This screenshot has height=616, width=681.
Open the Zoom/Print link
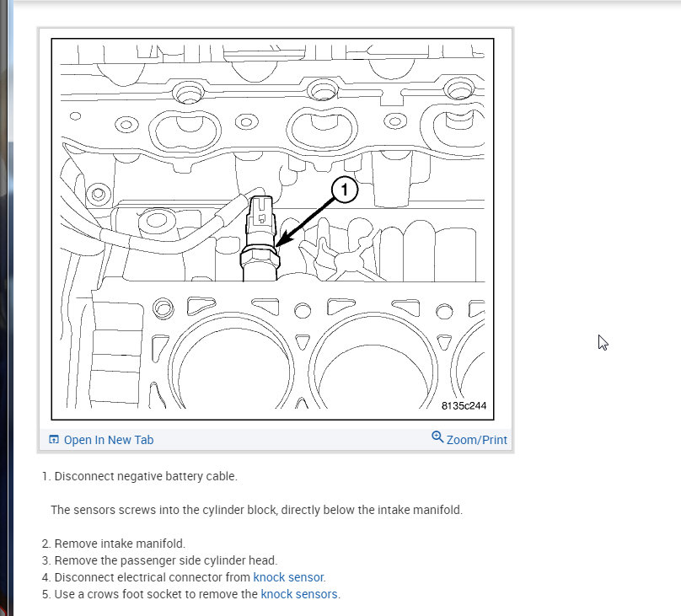476,440
